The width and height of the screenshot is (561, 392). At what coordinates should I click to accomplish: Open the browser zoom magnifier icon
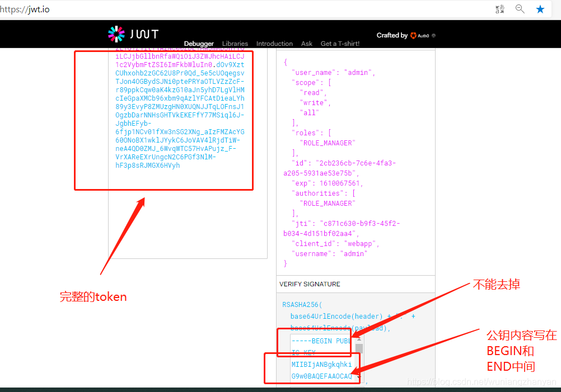tap(520, 9)
